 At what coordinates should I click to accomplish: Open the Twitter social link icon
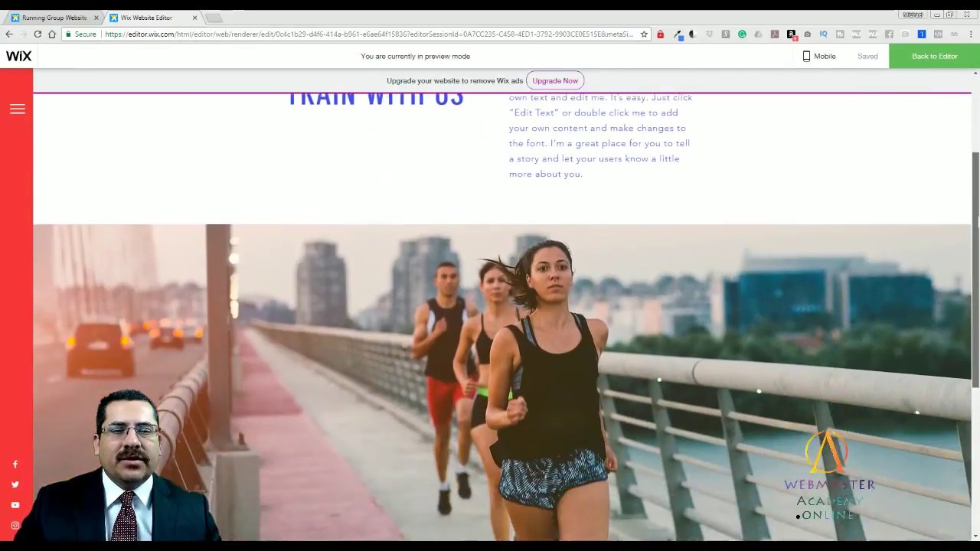tap(15, 484)
